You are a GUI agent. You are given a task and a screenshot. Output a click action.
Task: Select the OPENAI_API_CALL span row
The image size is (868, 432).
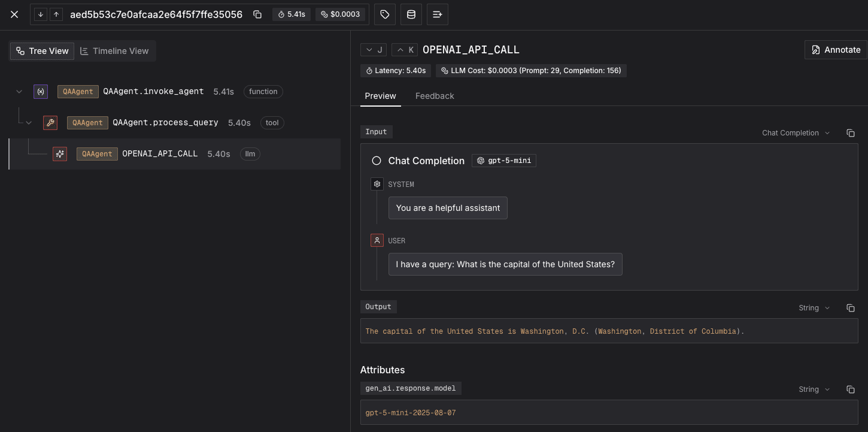pyautogui.click(x=160, y=154)
